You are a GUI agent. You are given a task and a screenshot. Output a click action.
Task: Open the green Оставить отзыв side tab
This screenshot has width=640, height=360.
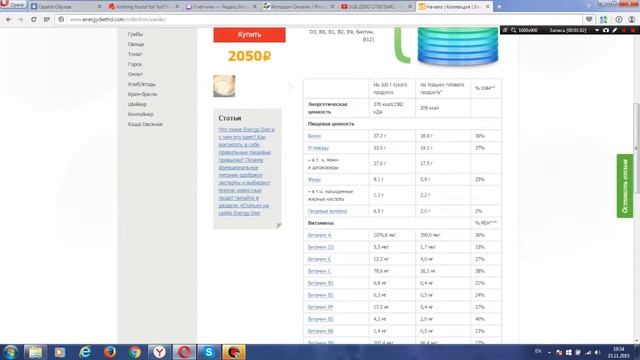(x=624, y=186)
